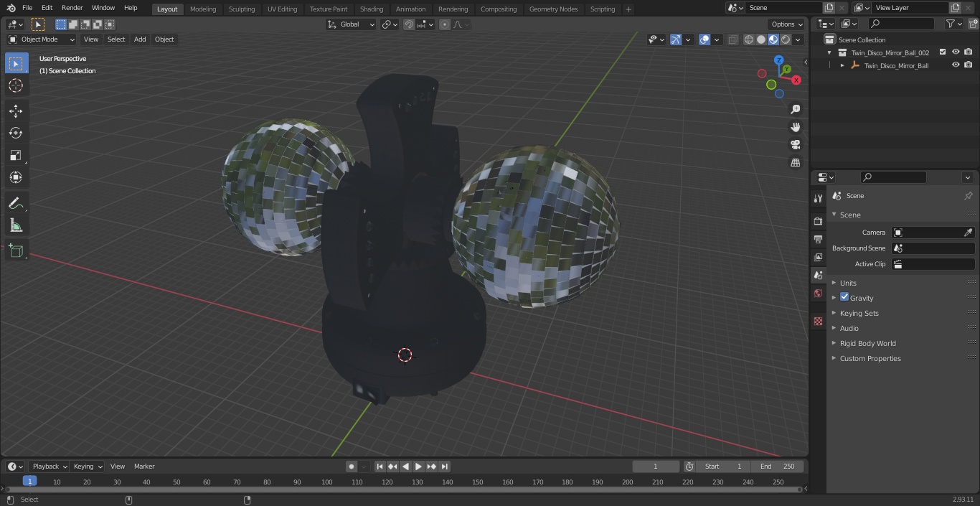Switch to the Sculpting workspace tab

242,9
